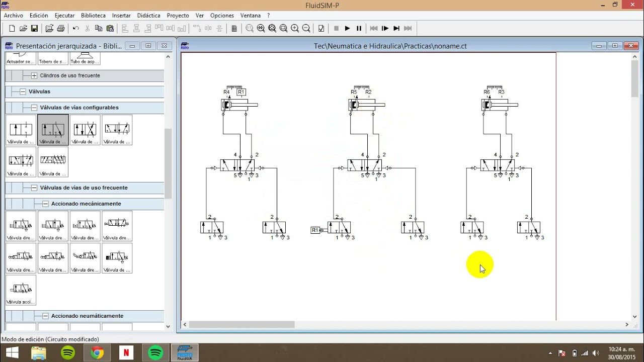Click the single step simulation icon
The image size is (644, 362).
click(x=385, y=29)
